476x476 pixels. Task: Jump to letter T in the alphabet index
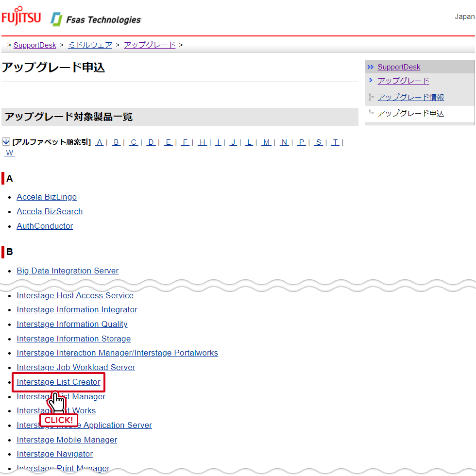click(x=336, y=142)
